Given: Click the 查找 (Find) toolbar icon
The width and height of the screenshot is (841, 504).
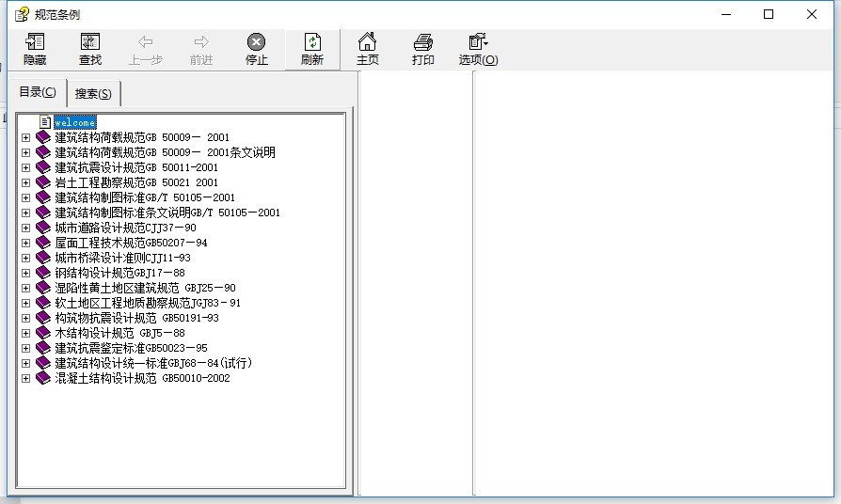Looking at the screenshot, I should pos(90,49).
